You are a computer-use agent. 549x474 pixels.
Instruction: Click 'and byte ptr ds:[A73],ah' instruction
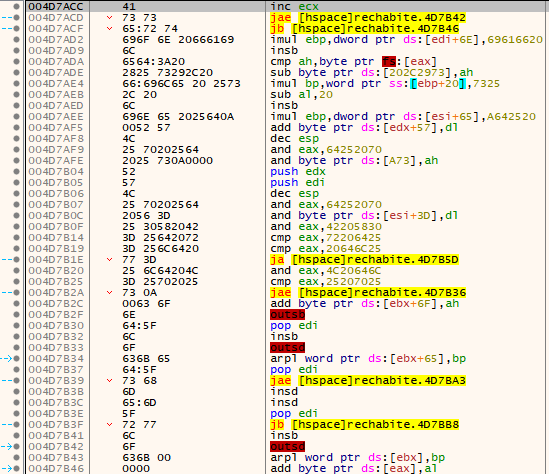[354, 161]
